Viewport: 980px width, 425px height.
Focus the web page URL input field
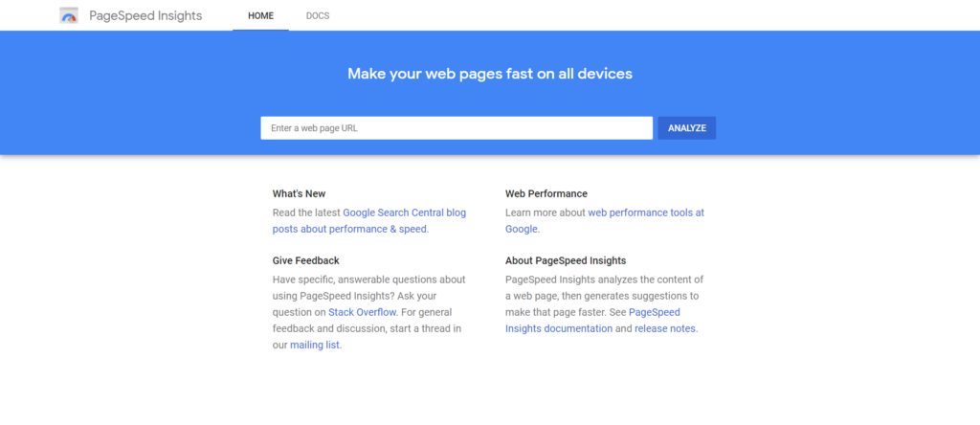(x=457, y=128)
